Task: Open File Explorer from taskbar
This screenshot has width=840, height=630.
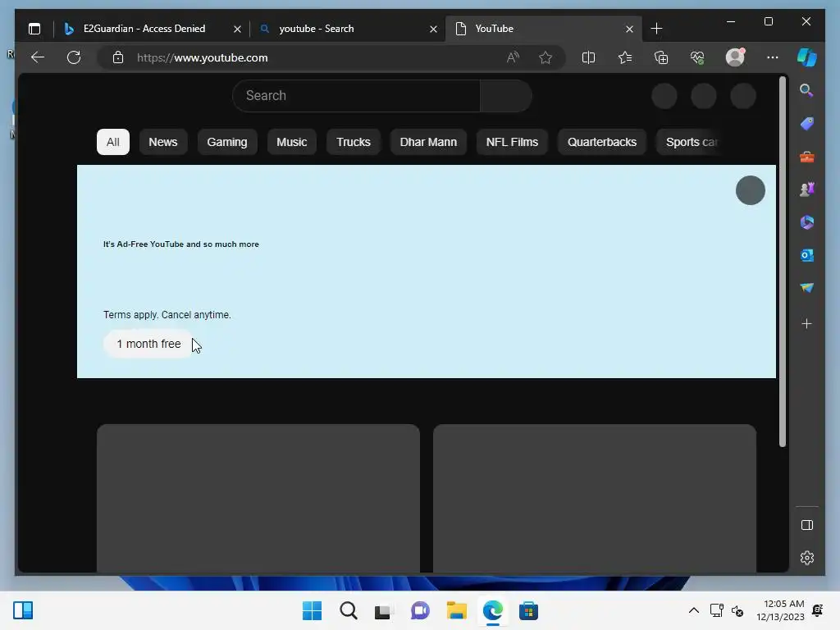Action: pyautogui.click(x=456, y=610)
